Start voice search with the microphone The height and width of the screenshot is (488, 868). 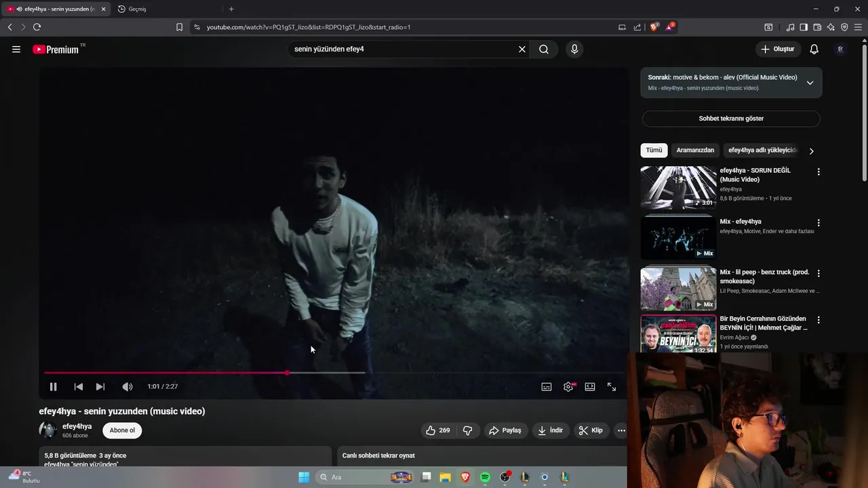[574, 49]
